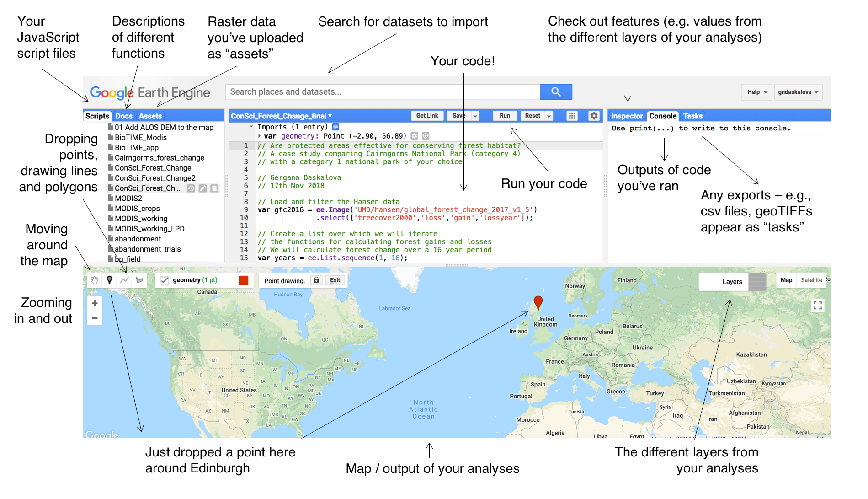Delete the ConSci_Forest_Ch script via trash icon
Screen dimensions: 868x499
point(214,188)
